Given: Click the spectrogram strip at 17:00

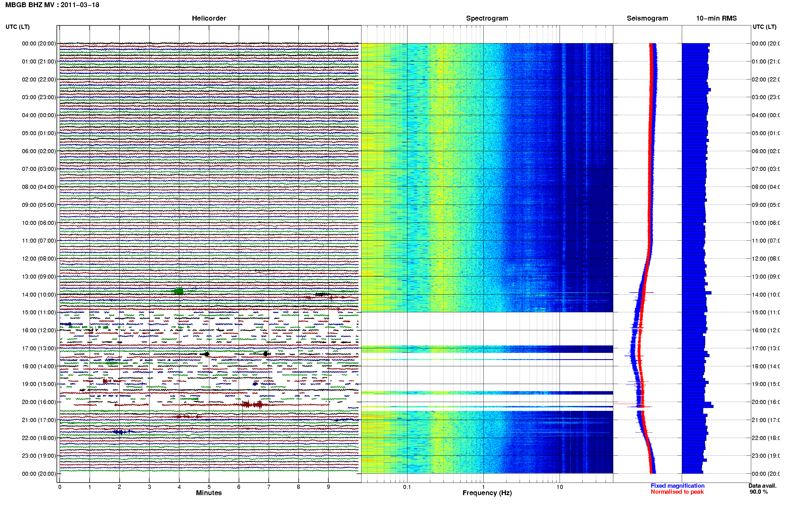Looking at the screenshot, I should 487,349.
